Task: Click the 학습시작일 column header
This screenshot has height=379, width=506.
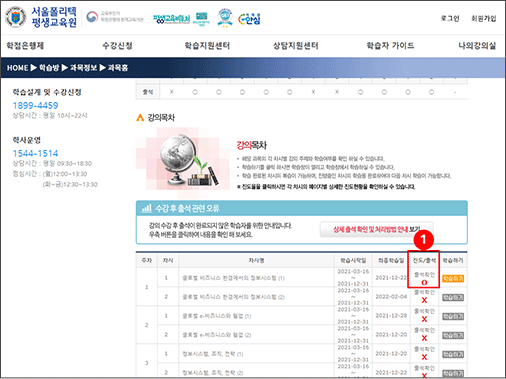Action: tap(353, 260)
